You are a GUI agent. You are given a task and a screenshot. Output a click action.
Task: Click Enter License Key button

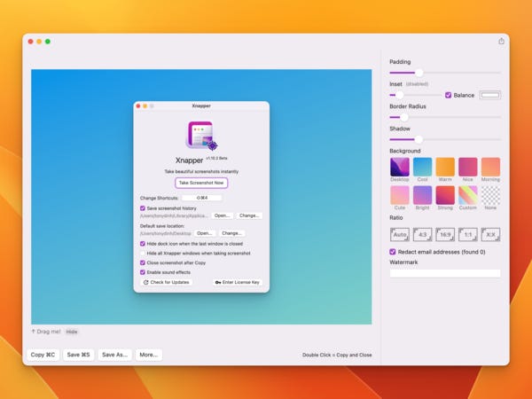coord(238,282)
